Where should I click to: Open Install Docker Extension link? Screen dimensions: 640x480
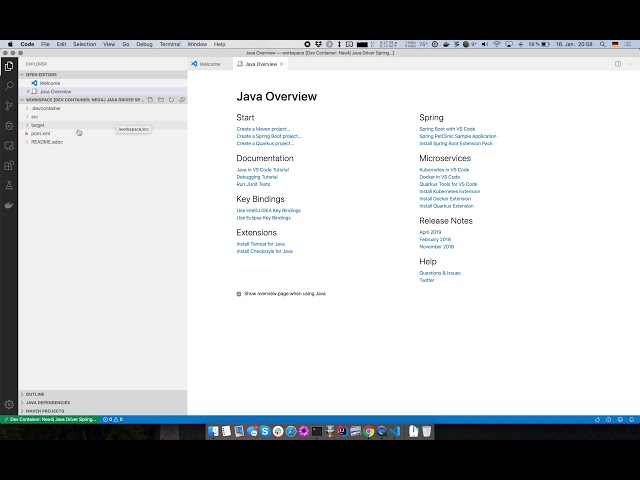445,199
